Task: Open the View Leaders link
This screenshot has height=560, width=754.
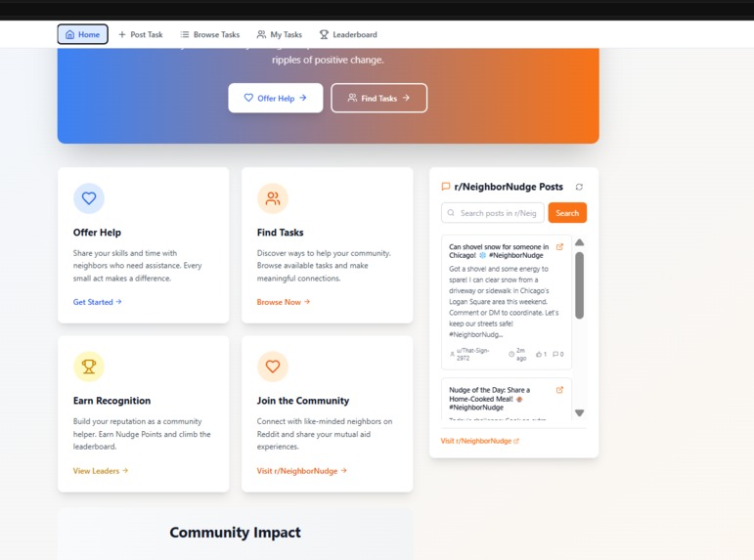Action: click(x=101, y=471)
